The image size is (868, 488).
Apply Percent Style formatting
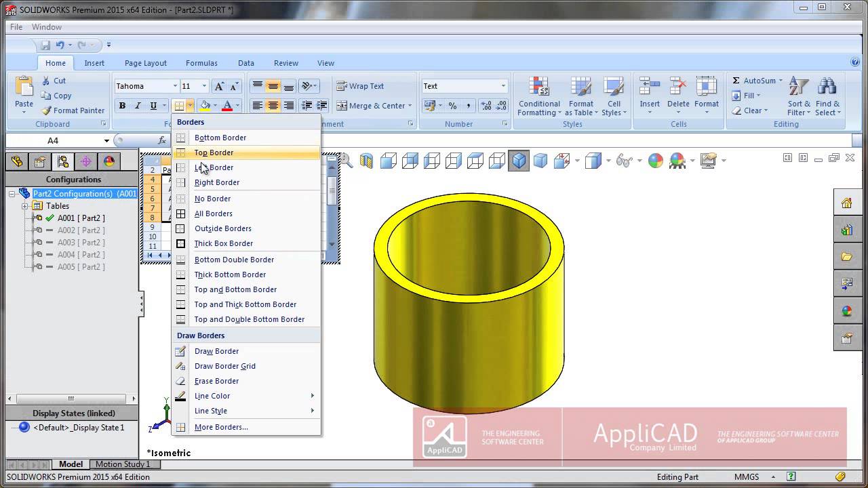452,106
